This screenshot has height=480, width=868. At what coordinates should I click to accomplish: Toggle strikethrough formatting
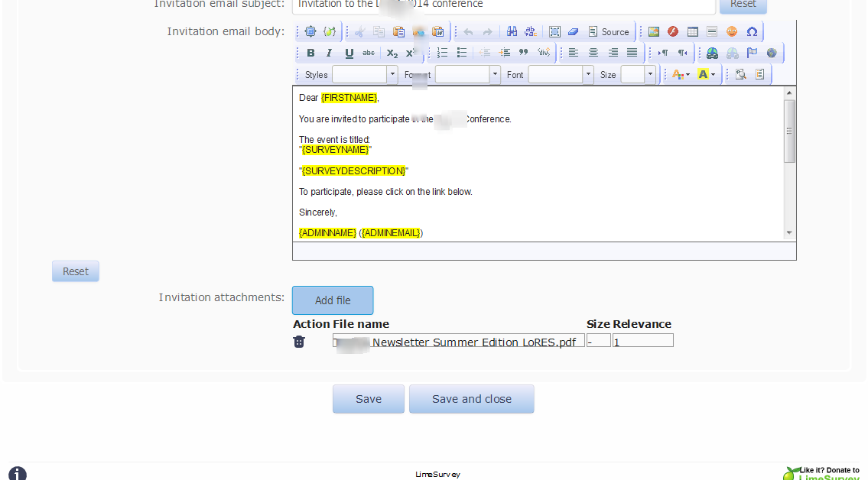[x=369, y=53]
